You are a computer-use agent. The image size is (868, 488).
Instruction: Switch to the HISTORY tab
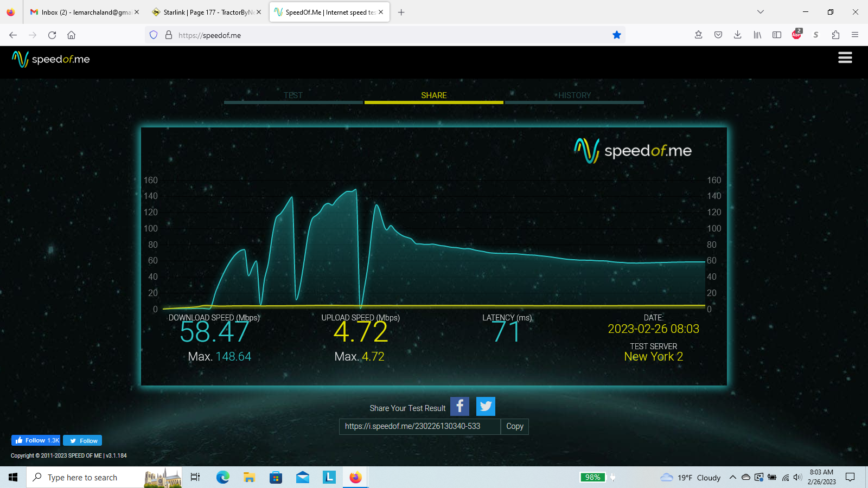575,95
